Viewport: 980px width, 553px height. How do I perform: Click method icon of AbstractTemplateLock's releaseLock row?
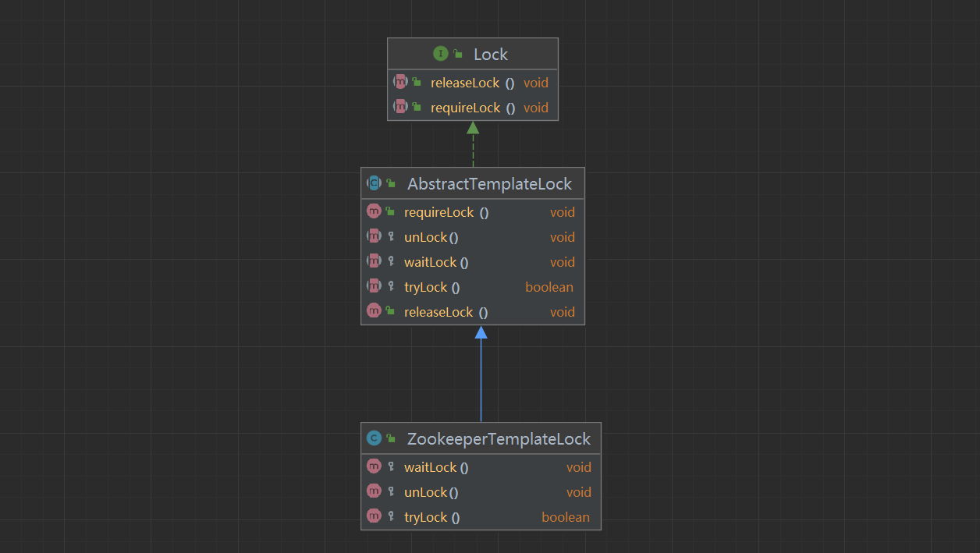(374, 311)
